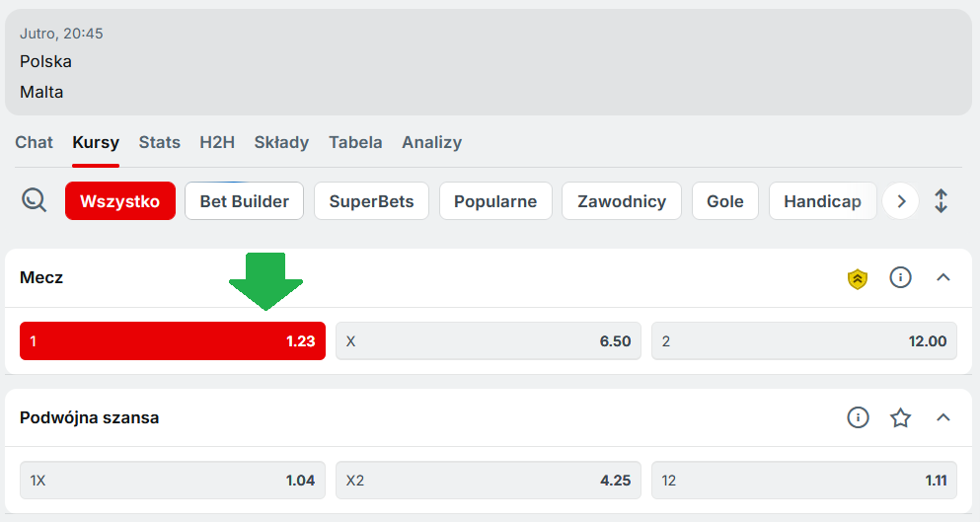Open the H2H tab
This screenshot has height=522, width=980.
(x=217, y=142)
